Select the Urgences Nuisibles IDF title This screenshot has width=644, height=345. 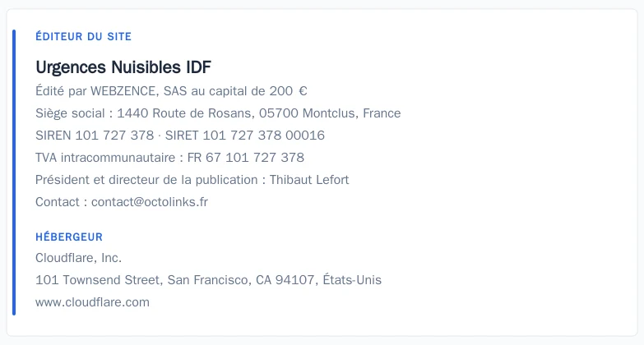[x=123, y=67]
